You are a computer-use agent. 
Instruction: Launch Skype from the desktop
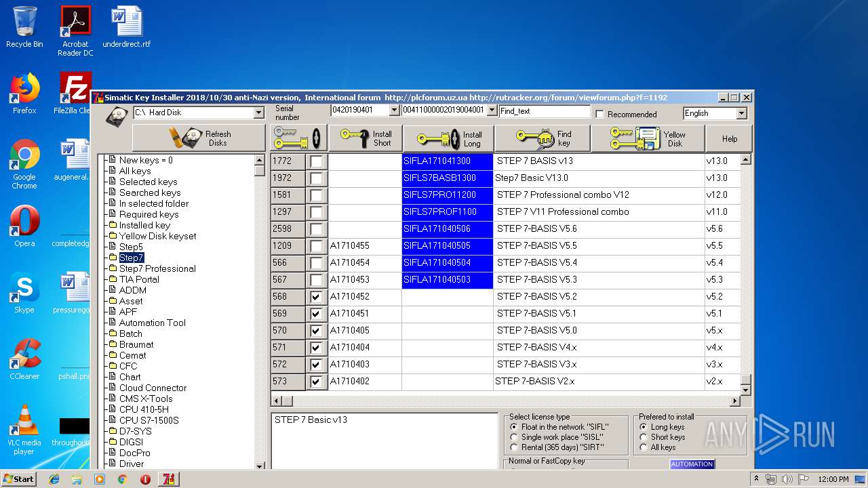24,293
